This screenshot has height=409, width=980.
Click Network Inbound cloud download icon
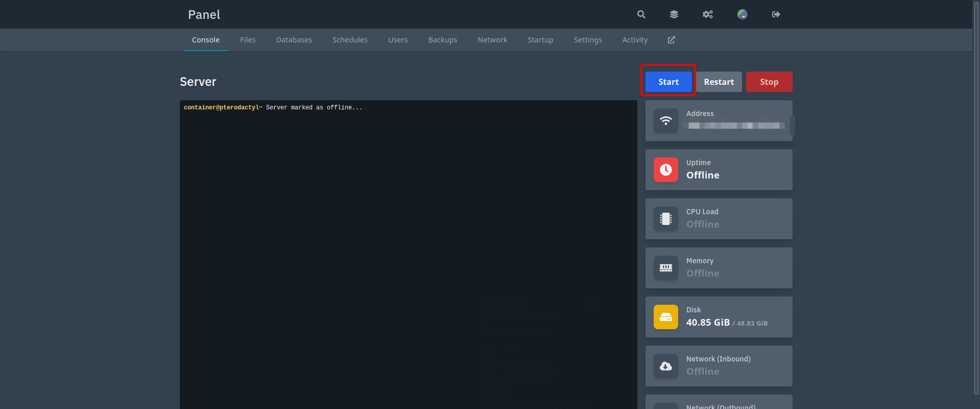[x=666, y=366]
